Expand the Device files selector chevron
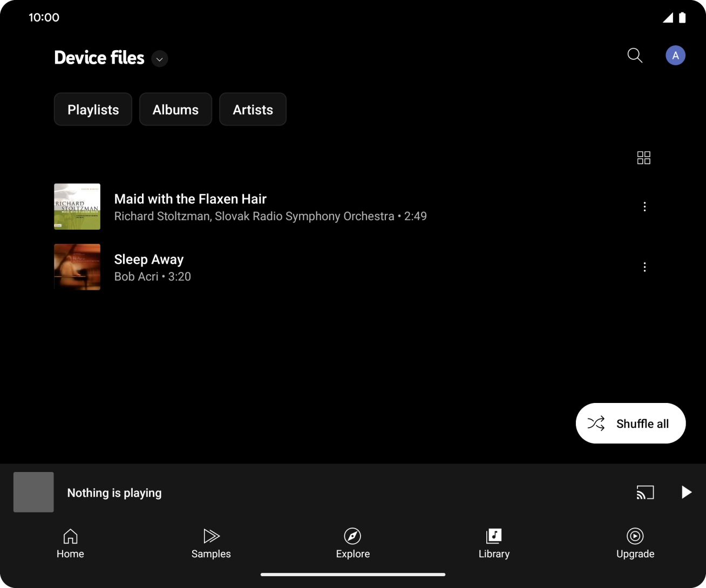This screenshot has width=706, height=588. click(159, 59)
